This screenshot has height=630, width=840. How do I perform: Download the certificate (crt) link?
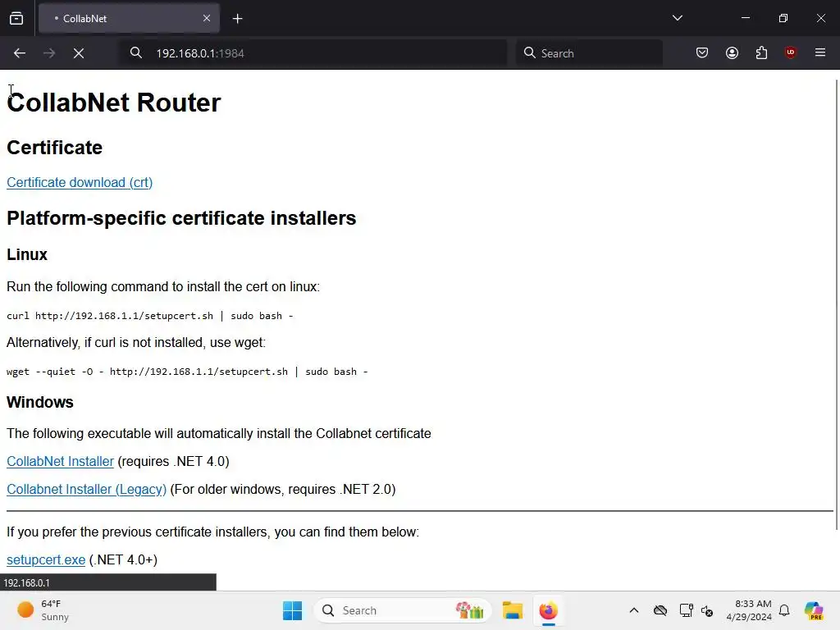click(x=80, y=183)
